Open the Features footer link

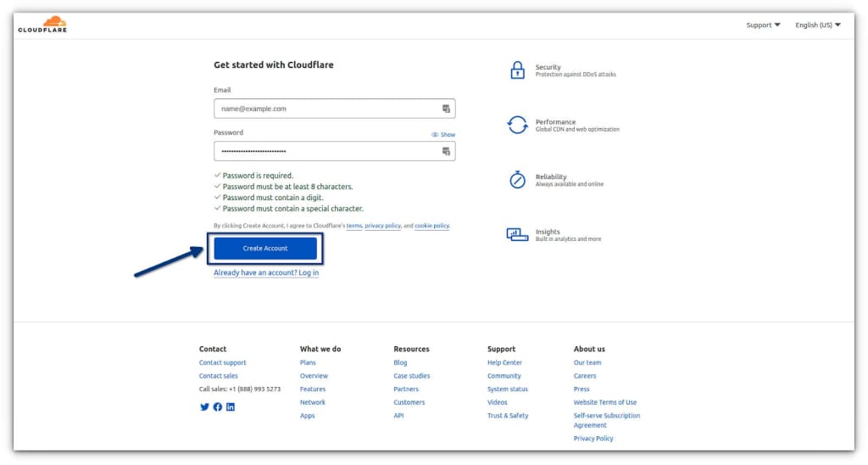tap(313, 389)
